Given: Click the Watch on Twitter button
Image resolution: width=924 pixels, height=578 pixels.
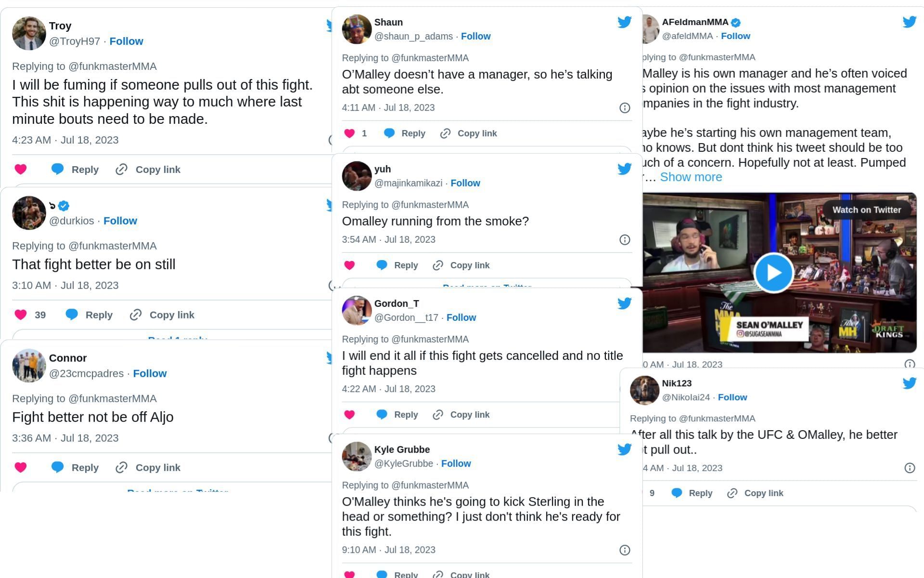Looking at the screenshot, I should point(867,210).
